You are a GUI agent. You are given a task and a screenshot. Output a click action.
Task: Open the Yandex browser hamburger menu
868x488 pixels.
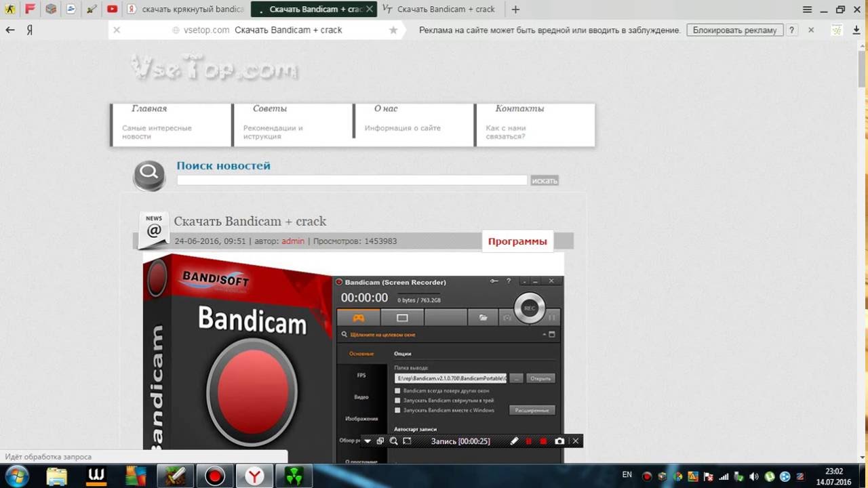807,9
